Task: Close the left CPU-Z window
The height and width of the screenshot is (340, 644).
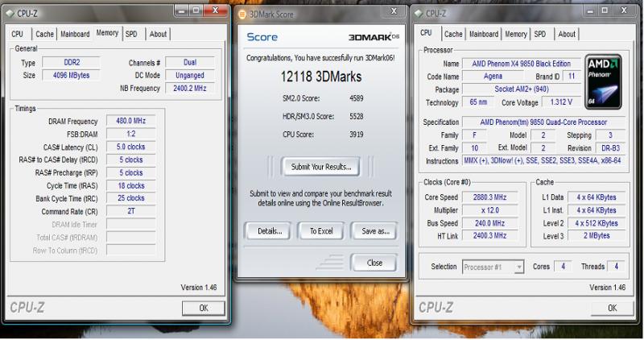Action: coord(215,10)
